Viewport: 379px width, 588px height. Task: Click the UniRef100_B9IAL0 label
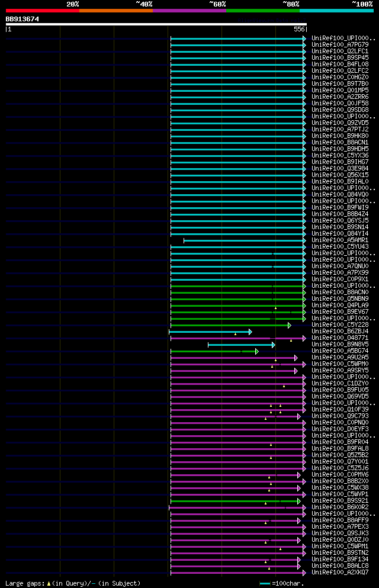pyautogui.click(x=340, y=182)
